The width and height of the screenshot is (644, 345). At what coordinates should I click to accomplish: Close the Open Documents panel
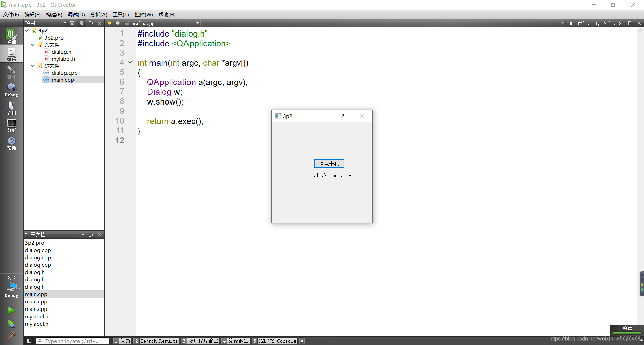pos(99,235)
